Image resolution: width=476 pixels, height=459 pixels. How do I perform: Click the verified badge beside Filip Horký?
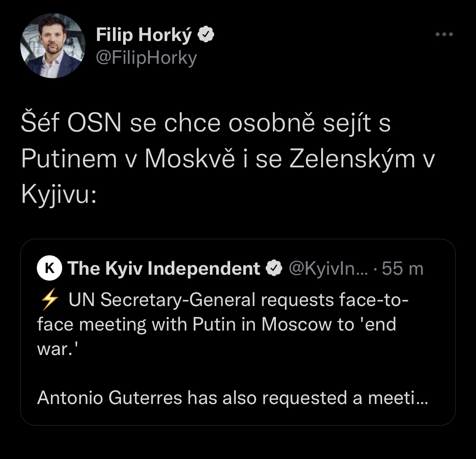(206, 36)
